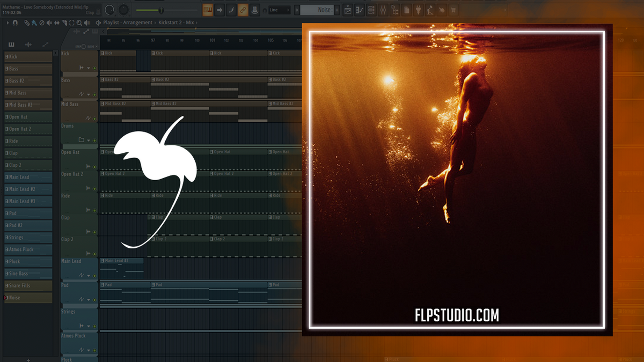This screenshot has width=644, height=362.
Task: Select the Main Lead #2 clip
Action: [x=121, y=261]
